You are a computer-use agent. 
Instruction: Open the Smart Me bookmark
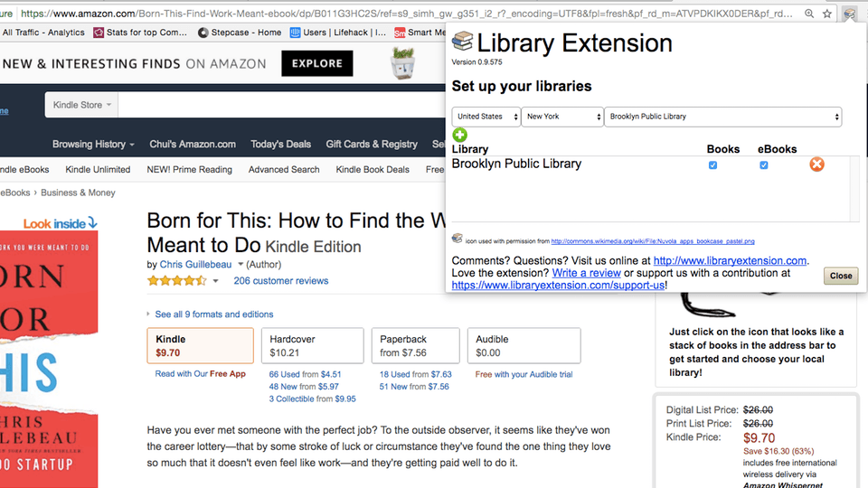coord(420,33)
